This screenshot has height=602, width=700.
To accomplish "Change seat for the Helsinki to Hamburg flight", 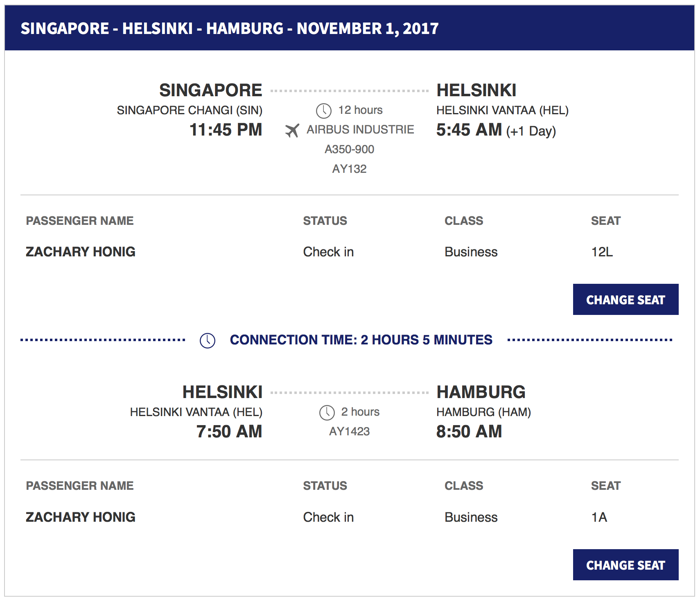I will [x=625, y=565].
